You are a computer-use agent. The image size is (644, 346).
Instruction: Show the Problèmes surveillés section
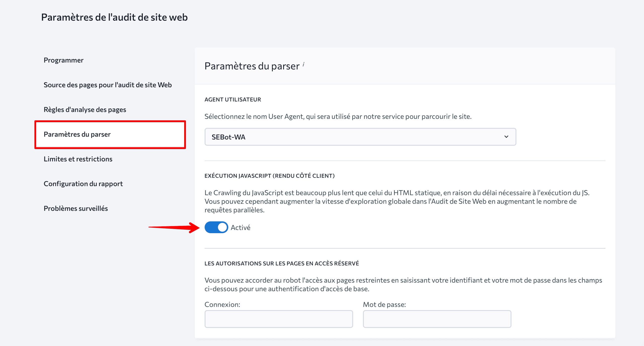(75, 209)
